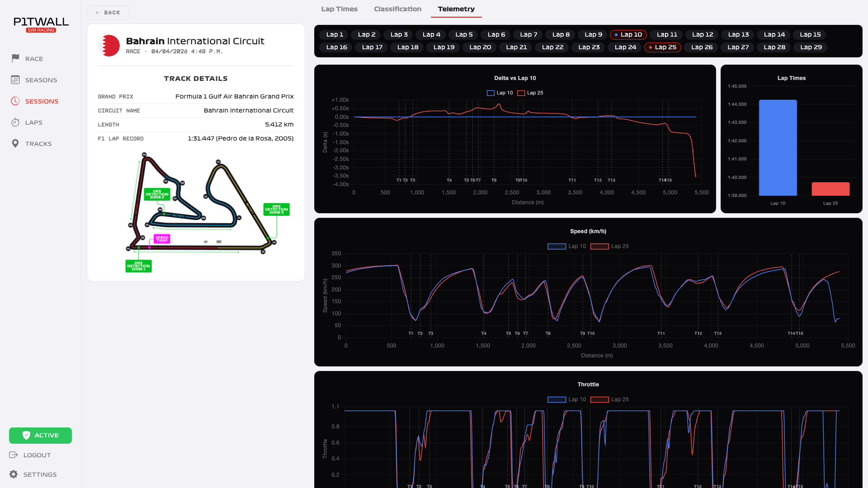Select the Lap 22 chip
868x488 pixels.
point(552,47)
